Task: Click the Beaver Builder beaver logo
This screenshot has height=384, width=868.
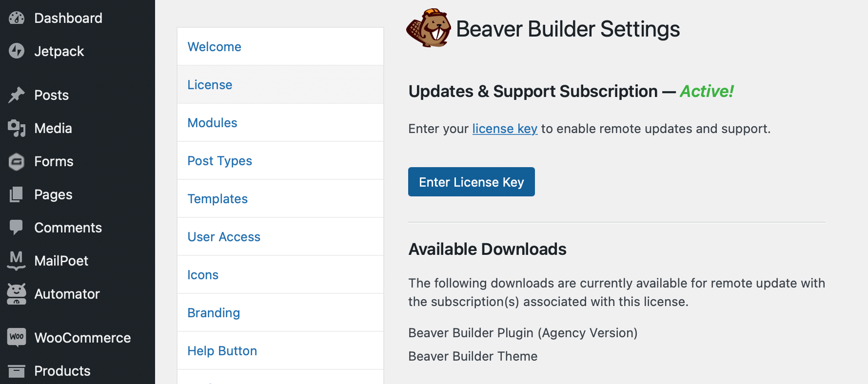Action: pos(429,28)
